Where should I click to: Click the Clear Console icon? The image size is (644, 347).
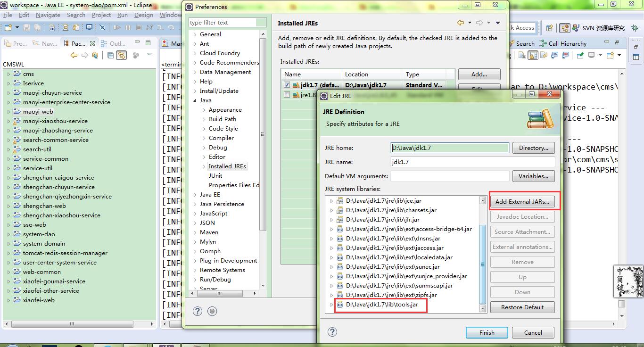(x=522, y=55)
